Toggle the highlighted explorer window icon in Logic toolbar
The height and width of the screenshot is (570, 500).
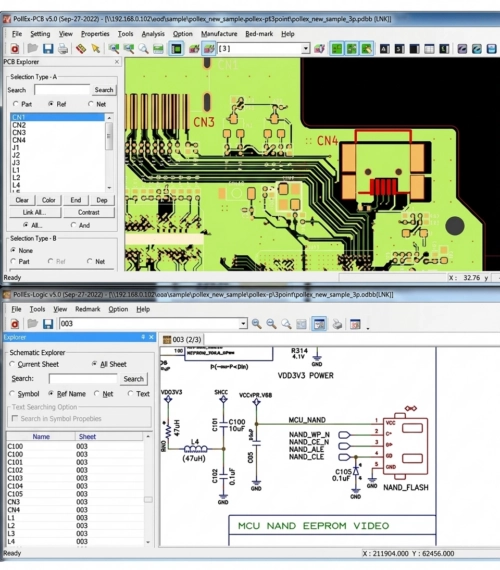tap(319, 324)
